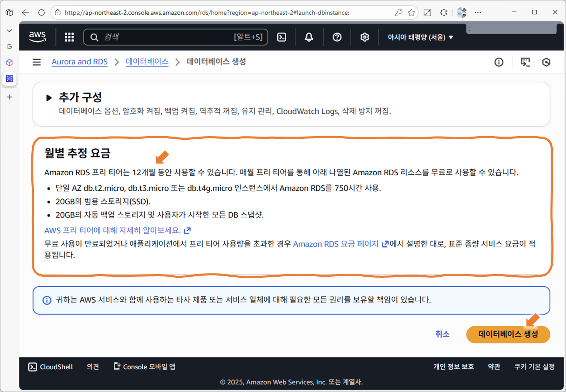Click the AWS logo home icon
Viewport: 566px width, 392px height.
[37, 37]
